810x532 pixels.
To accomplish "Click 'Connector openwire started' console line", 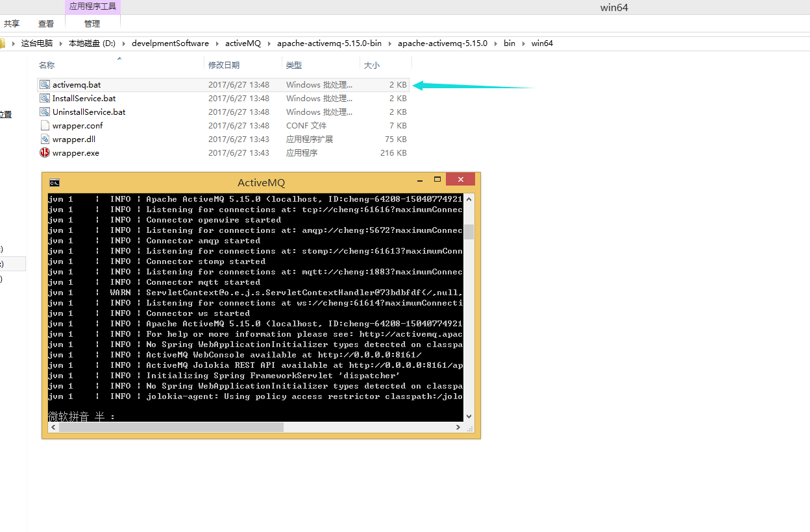I will pos(214,220).
